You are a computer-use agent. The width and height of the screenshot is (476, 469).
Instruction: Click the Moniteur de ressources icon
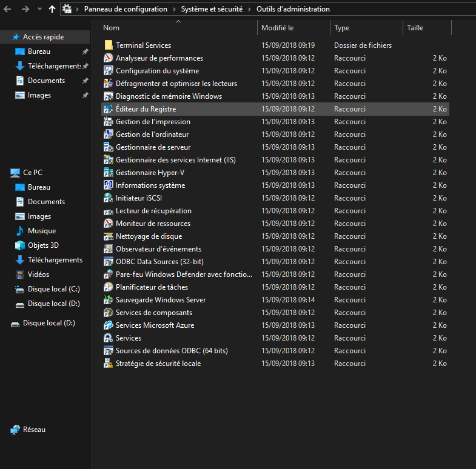click(x=109, y=224)
